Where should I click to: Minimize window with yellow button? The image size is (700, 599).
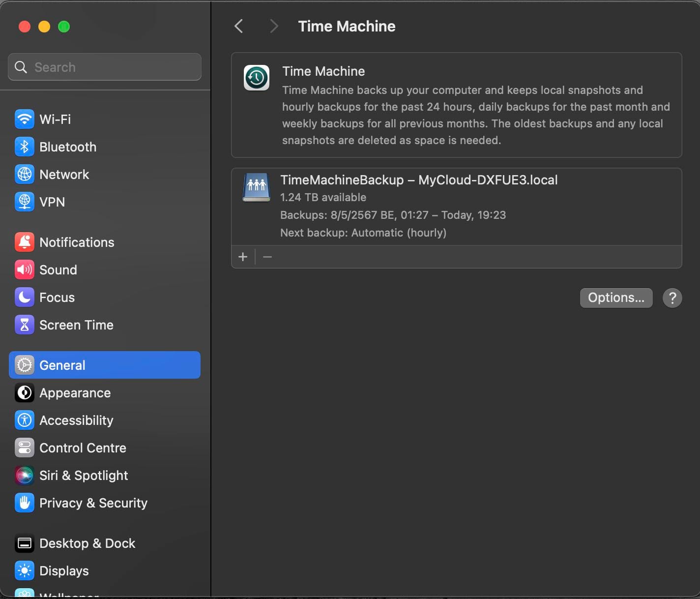(x=44, y=27)
